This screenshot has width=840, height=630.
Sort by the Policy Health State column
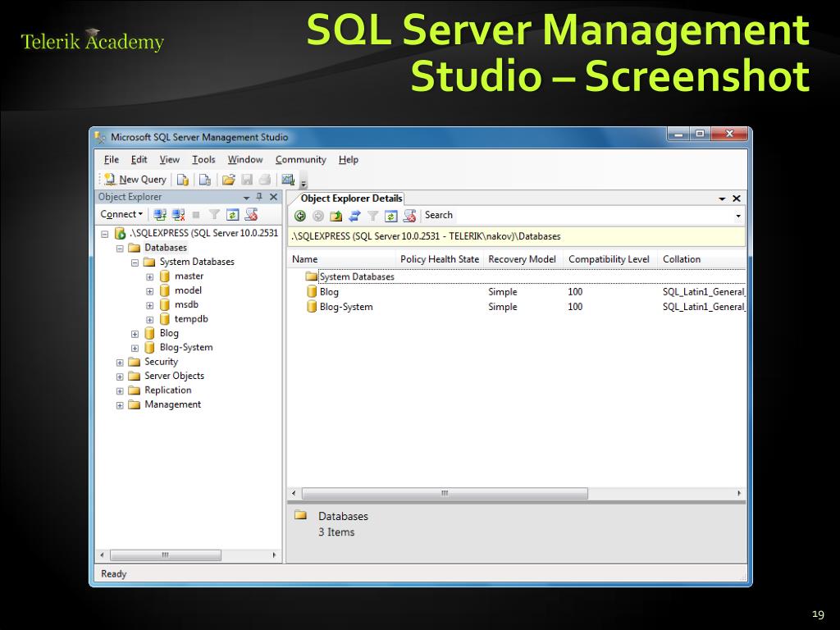[x=440, y=259]
